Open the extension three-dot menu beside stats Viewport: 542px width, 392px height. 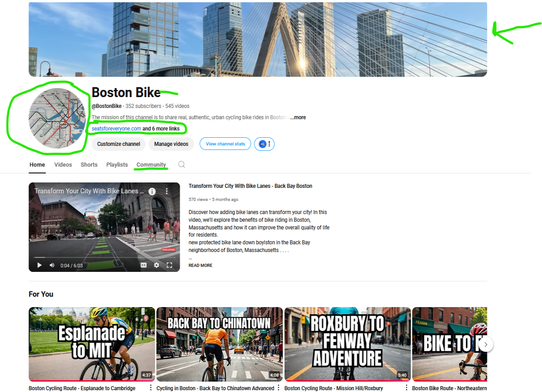tap(270, 144)
